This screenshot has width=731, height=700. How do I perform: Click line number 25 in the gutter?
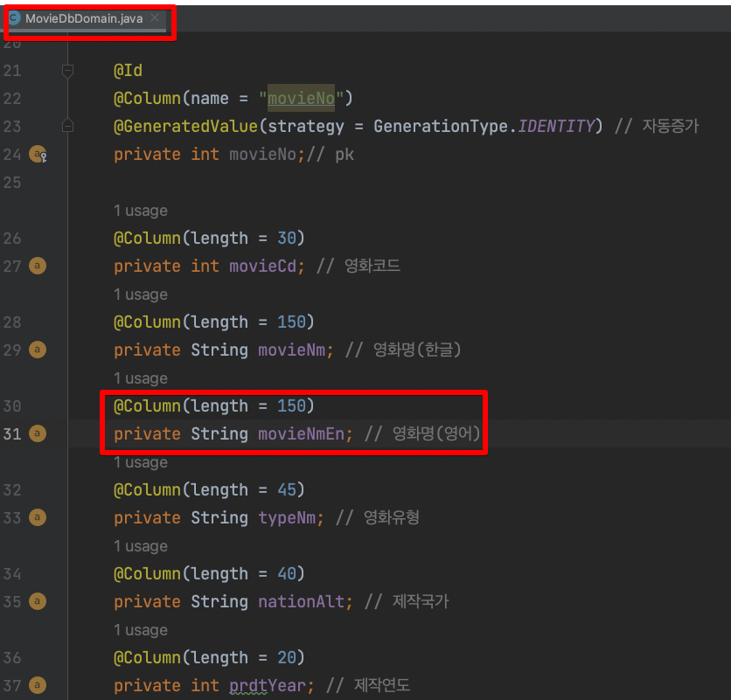tap(12, 183)
